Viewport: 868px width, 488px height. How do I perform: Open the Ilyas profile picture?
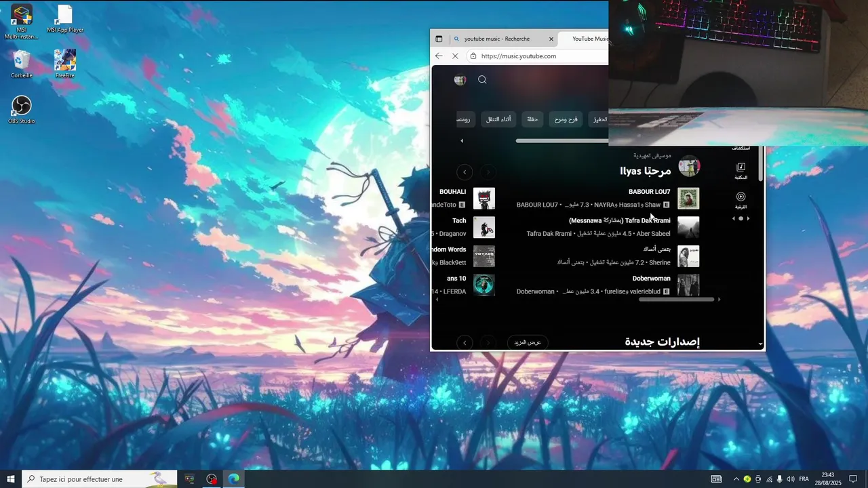[x=689, y=166]
